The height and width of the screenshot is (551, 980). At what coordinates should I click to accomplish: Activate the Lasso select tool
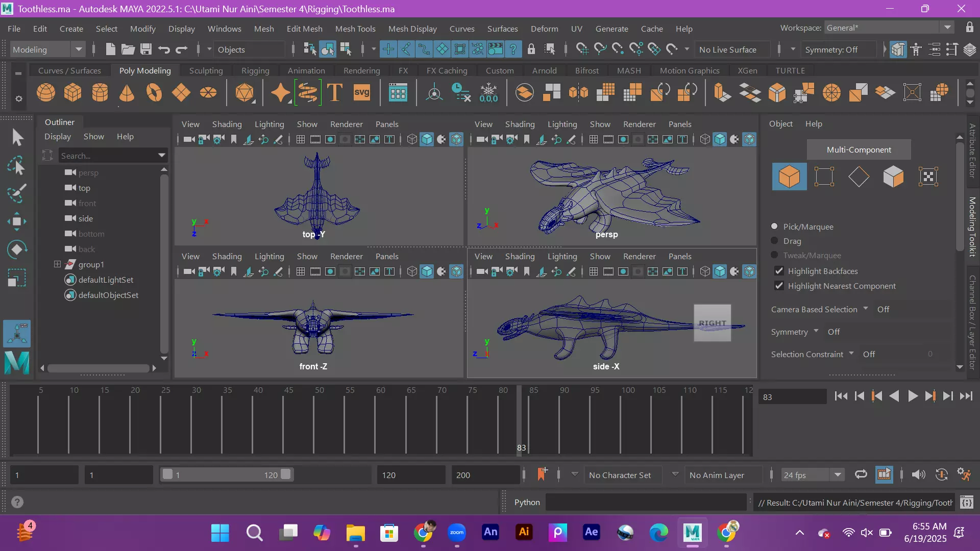pyautogui.click(x=17, y=166)
